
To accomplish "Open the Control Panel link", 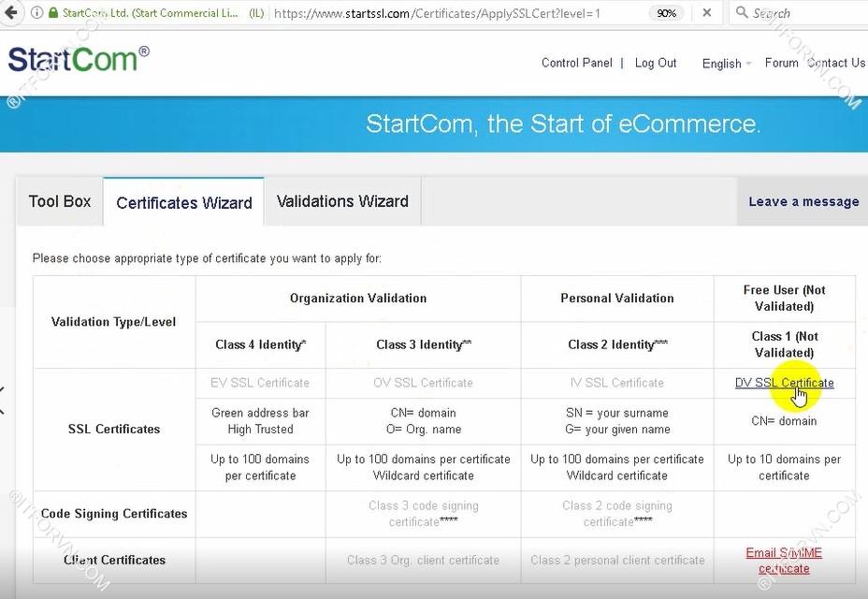I will coord(576,63).
